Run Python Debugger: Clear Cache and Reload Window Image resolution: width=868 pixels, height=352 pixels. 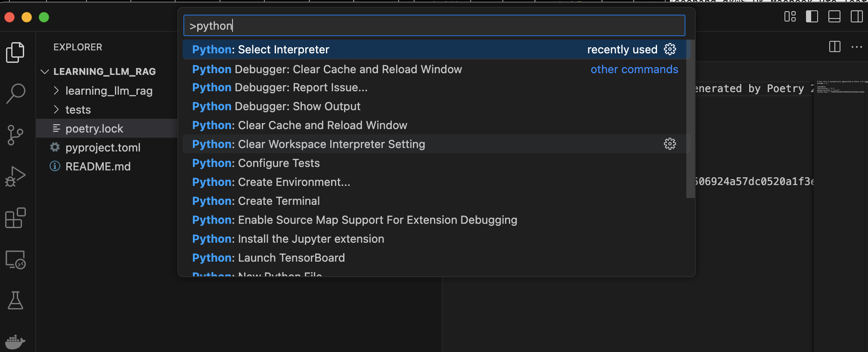pyautogui.click(x=434, y=69)
